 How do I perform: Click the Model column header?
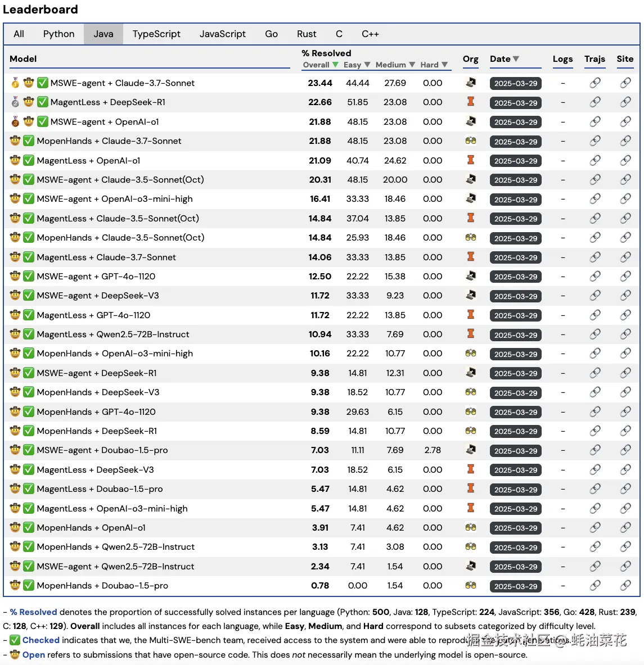pos(23,59)
